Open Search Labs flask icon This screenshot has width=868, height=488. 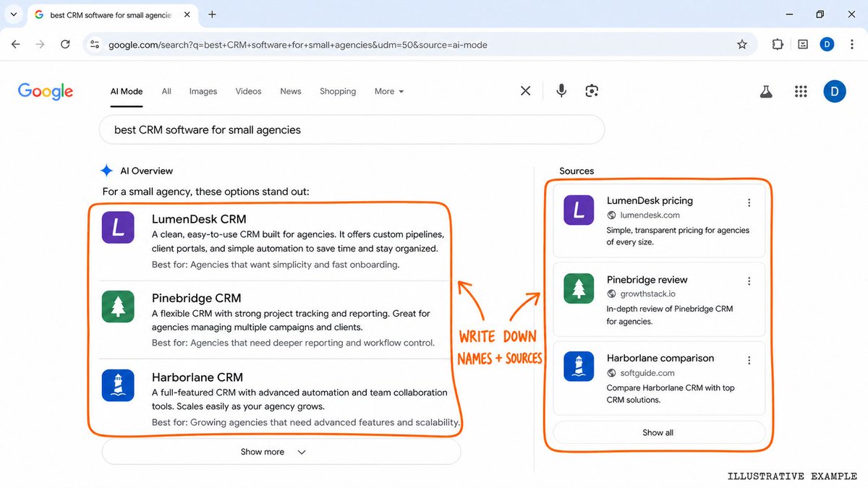click(x=765, y=91)
